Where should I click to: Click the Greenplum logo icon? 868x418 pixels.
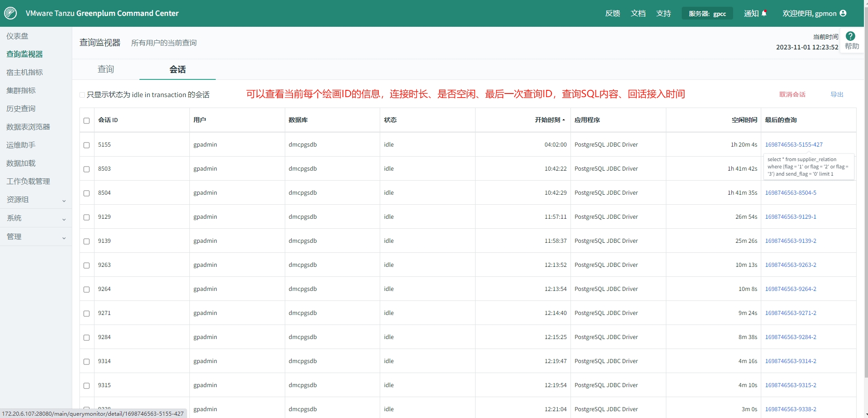coord(11,13)
